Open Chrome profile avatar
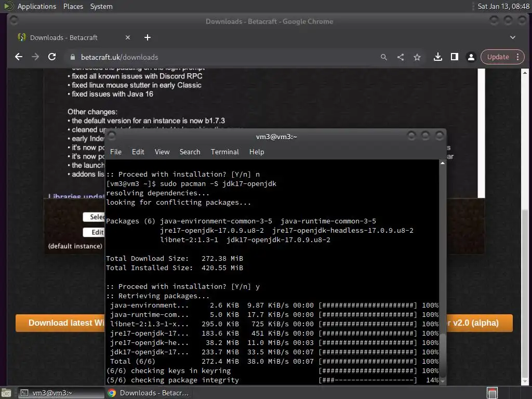The width and height of the screenshot is (532, 399). [471, 57]
